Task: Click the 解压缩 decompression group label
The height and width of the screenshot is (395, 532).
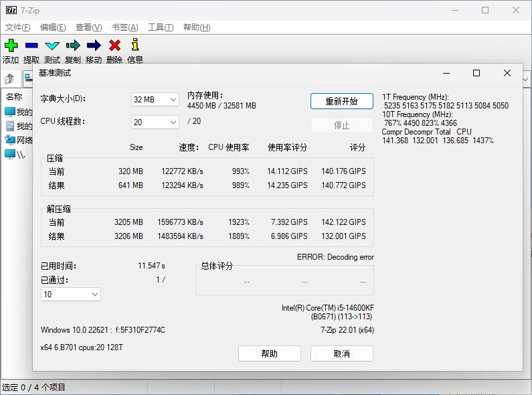Action: point(59,209)
